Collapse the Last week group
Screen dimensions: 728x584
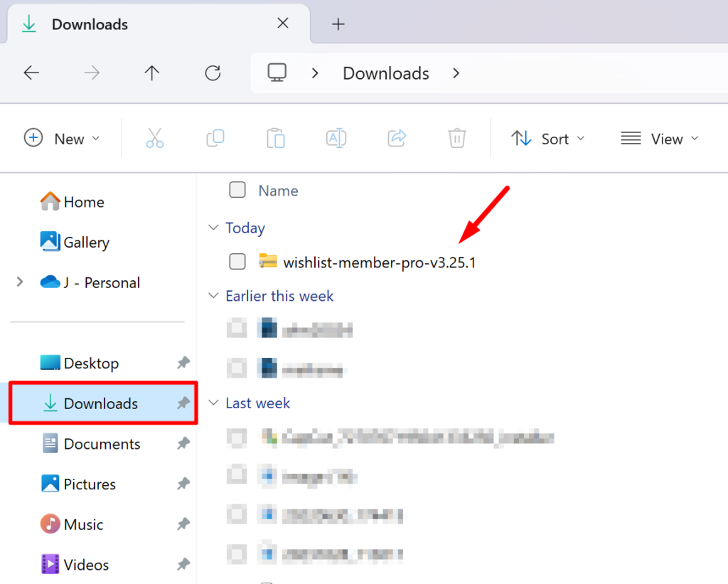213,403
